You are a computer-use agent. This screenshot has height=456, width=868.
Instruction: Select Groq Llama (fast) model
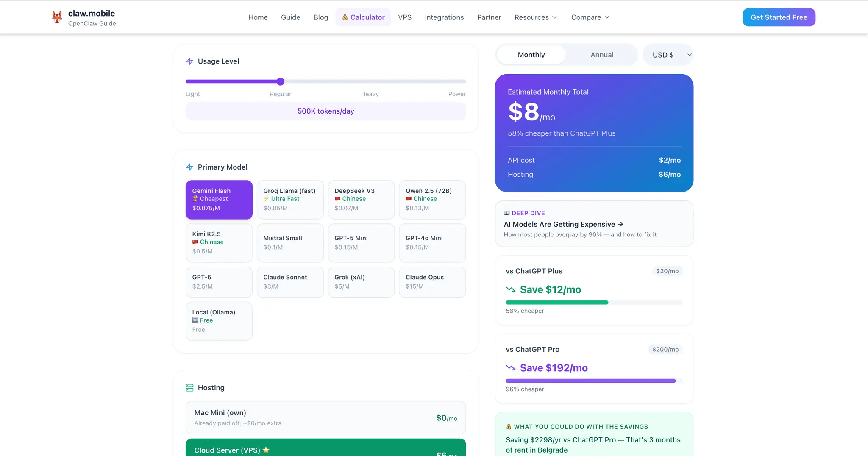pos(290,200)
